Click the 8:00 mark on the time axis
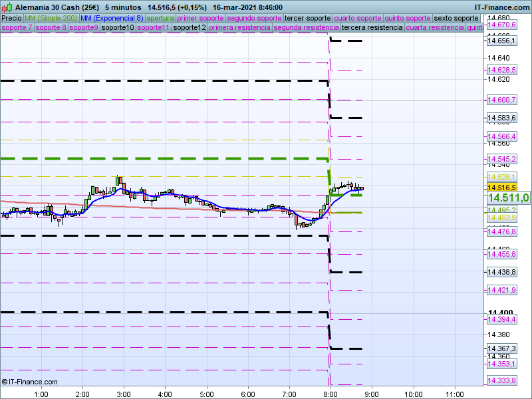 click(x=331, y=393)
